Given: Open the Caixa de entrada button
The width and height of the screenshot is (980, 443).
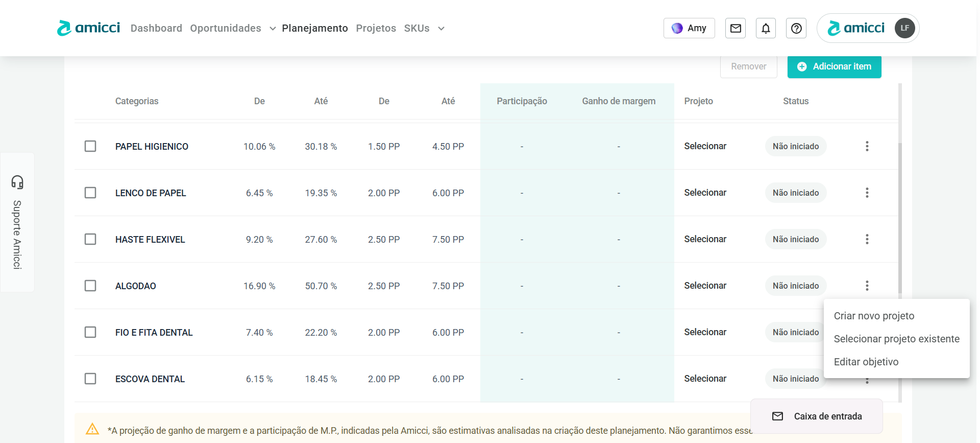Looking at the screenshot, I should 817,416.
